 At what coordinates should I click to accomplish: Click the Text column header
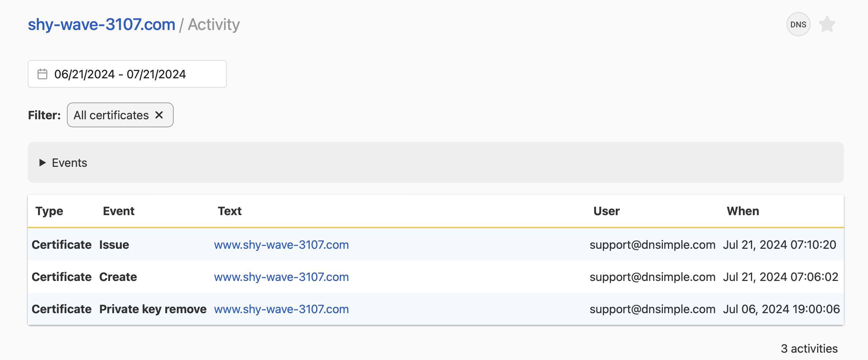[x=230, y=211]
